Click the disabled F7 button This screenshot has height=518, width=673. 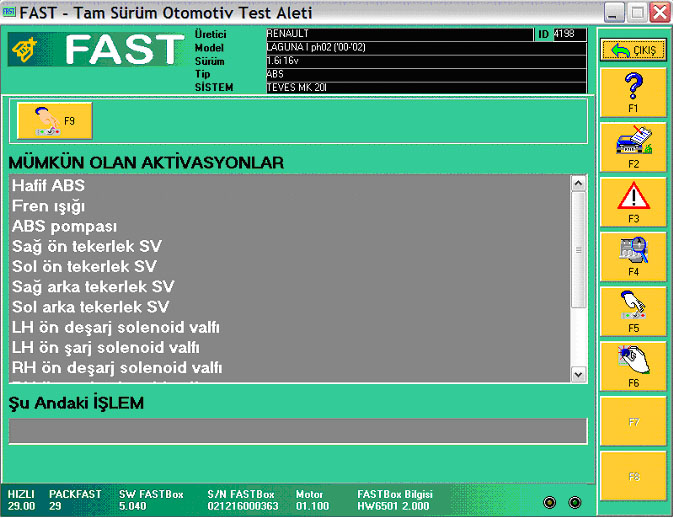[x=632, y=419]
